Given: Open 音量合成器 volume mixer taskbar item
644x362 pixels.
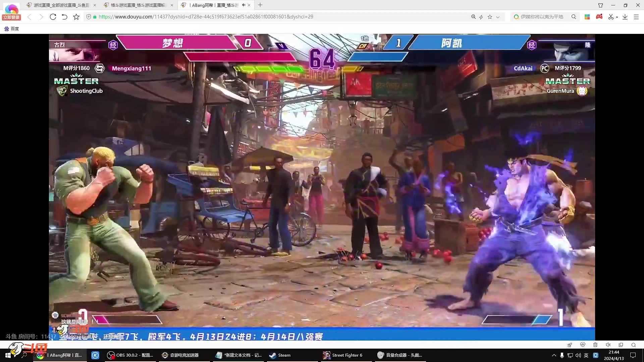Looking at the screenshot, I should tap(400, 355).
